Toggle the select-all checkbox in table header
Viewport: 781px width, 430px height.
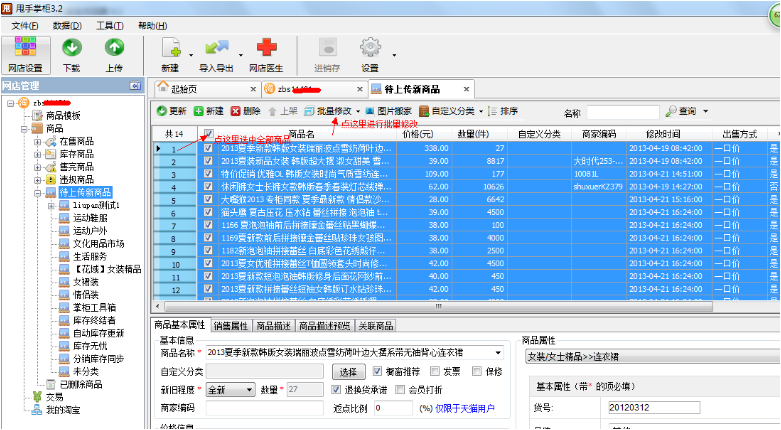208,133
